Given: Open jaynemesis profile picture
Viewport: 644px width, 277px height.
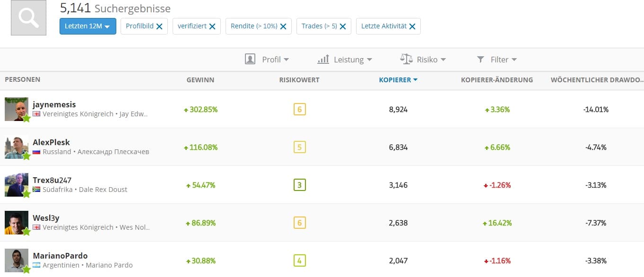Looking at the screenshot, I should click(17, 109).
